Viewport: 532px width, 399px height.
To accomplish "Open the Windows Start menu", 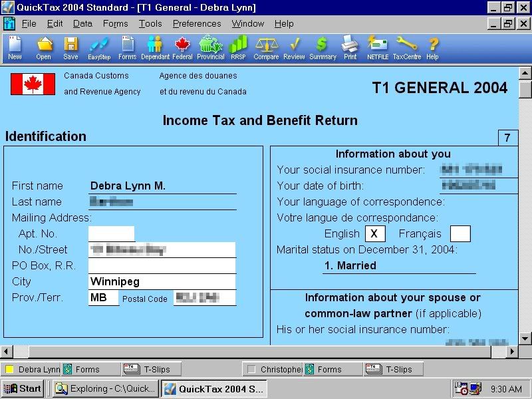I will [x=23, y=388].
